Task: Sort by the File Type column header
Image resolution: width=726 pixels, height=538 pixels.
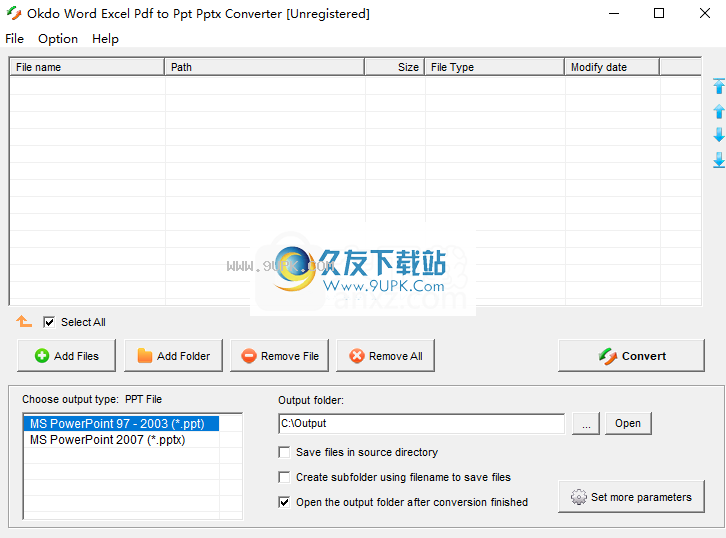Action: pyautogui.click(x=494, y=67)
